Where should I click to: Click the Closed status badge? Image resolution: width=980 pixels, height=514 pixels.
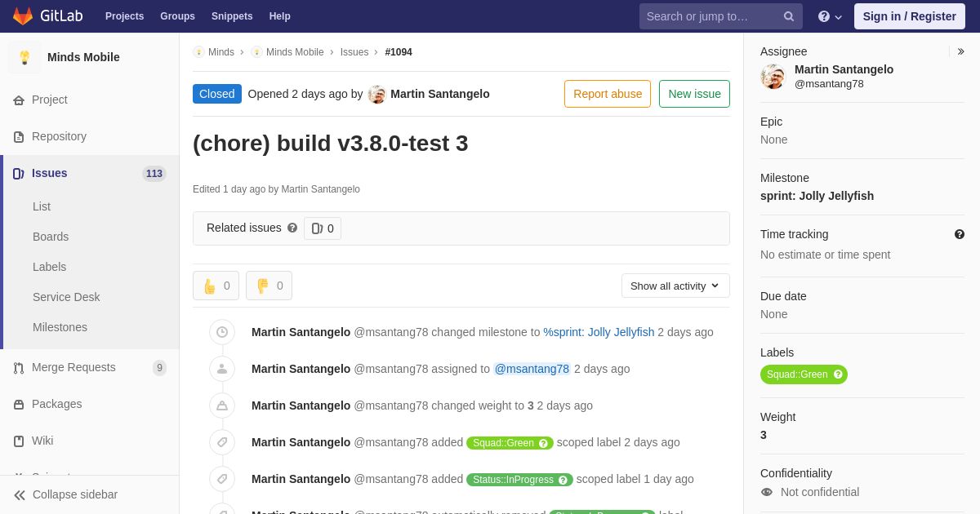tap(217, 94)
